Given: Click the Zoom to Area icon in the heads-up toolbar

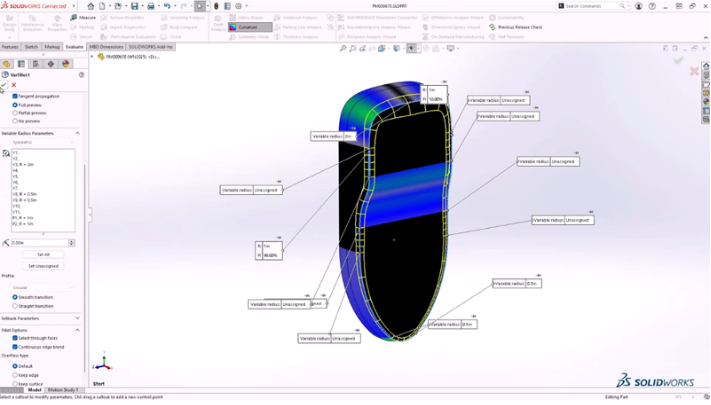Looking at the screenshot, I should pos(352,49).
